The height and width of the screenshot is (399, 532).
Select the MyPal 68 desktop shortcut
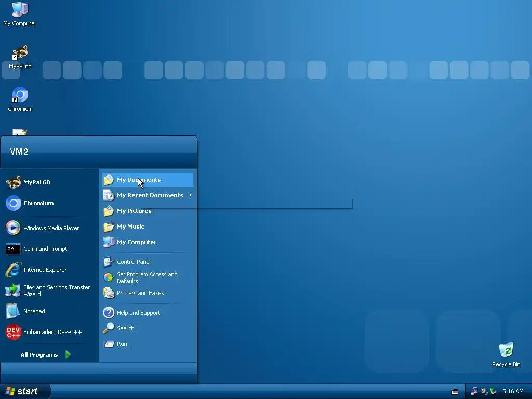pyautogui.click(x=20, y=57)
